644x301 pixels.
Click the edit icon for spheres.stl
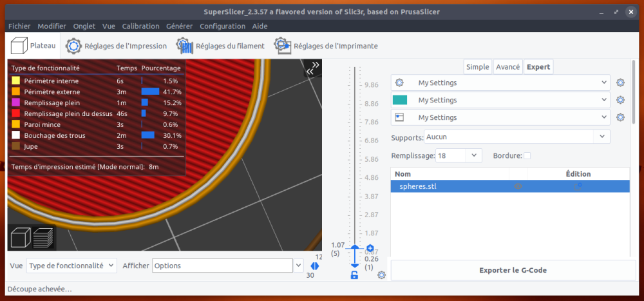coord(578,186)
